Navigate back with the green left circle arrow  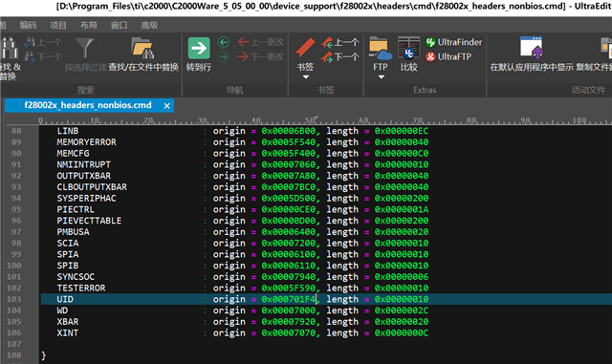(223, 42)
